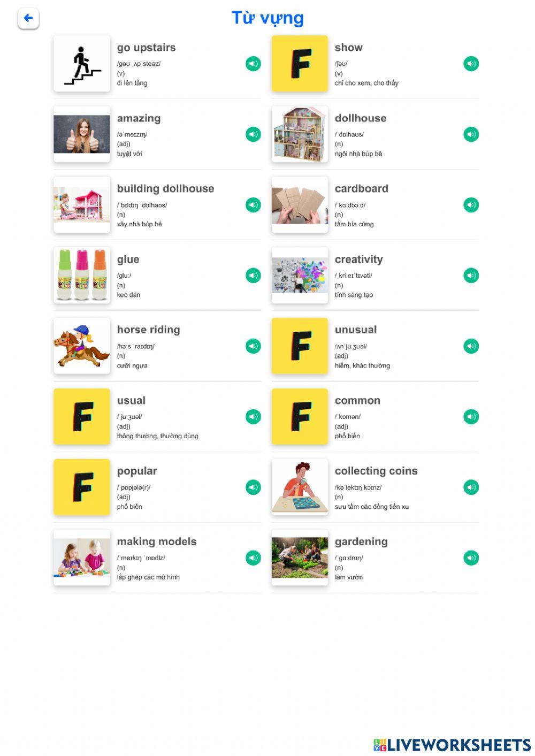This screenshot has height=756, width=535.
Task: Click the 'building dollhouse' word title
Action: (165, 189)
